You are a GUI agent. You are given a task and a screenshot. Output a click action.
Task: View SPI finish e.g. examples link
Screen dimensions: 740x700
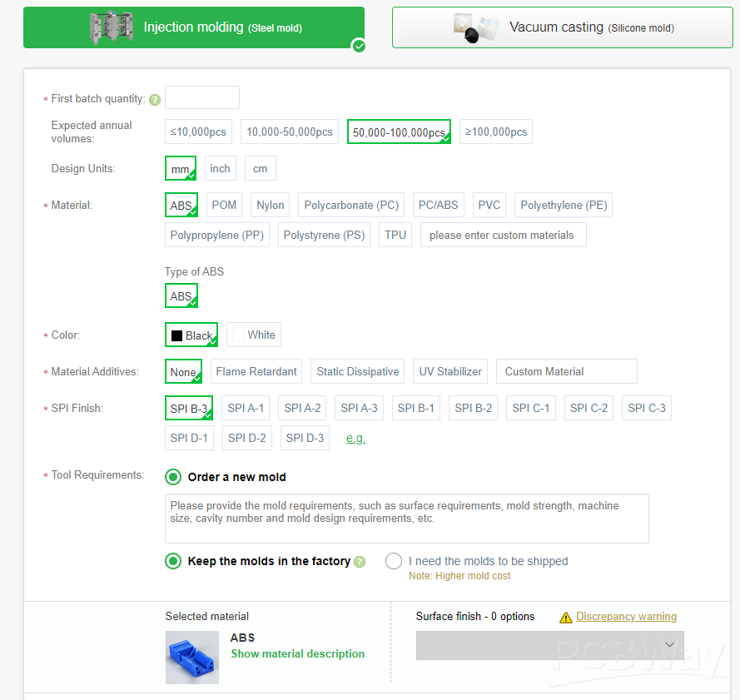point(355,438)
